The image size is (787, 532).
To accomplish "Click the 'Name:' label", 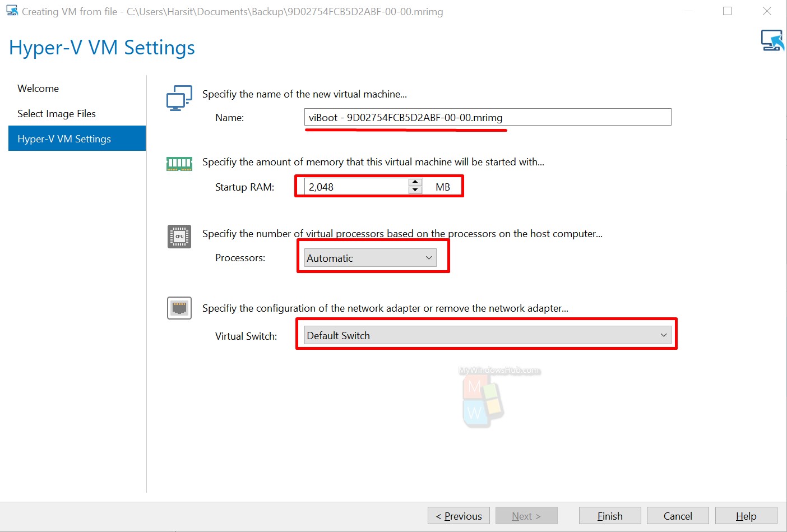I will (230, 118).
